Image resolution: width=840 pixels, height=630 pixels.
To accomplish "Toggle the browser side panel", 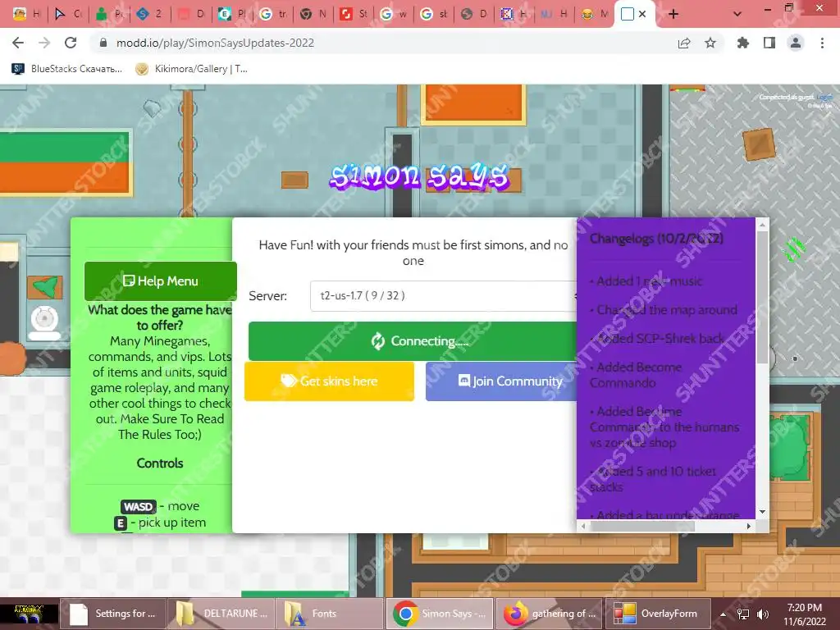I will [x=769, y=43].
